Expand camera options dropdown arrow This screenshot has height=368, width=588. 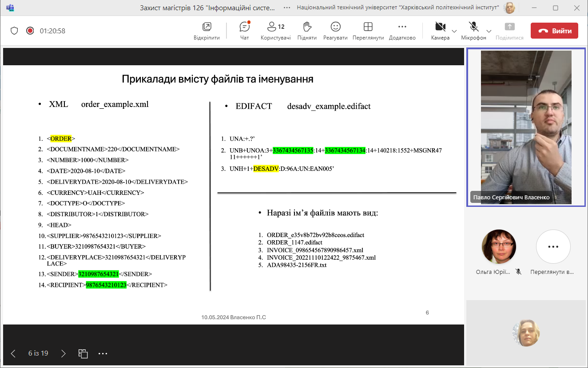pos(454,31)
